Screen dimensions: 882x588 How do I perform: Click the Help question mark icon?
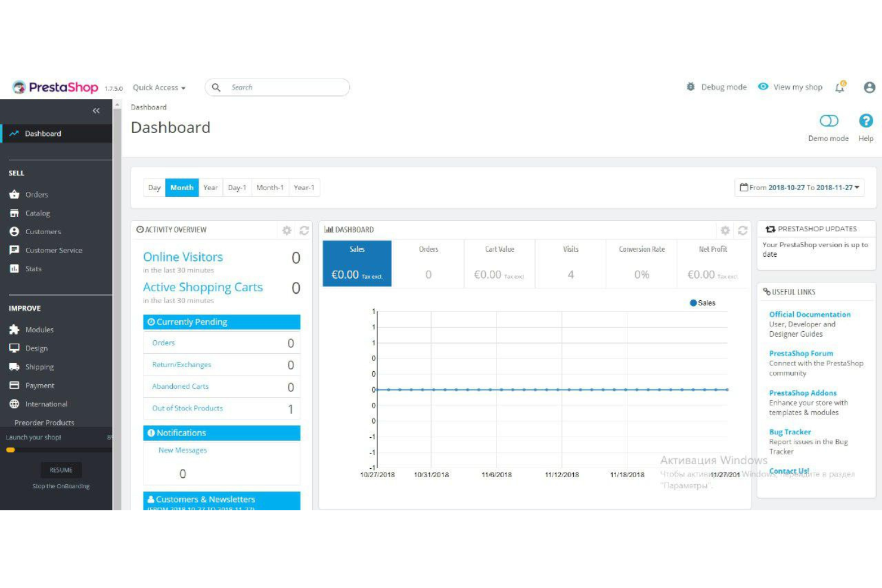click(x=866, y=120)
